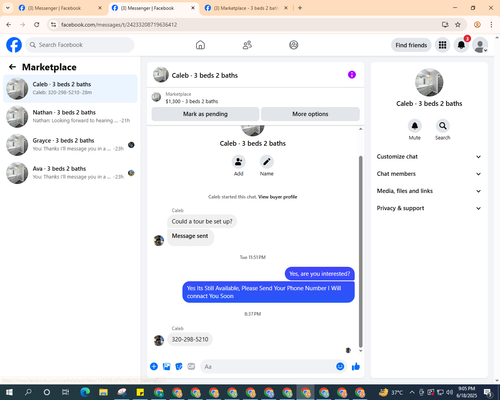Open Caleb - 3 beds 2 baths conversation
This screenshot has height=400, width=500.
coord(70,88)
